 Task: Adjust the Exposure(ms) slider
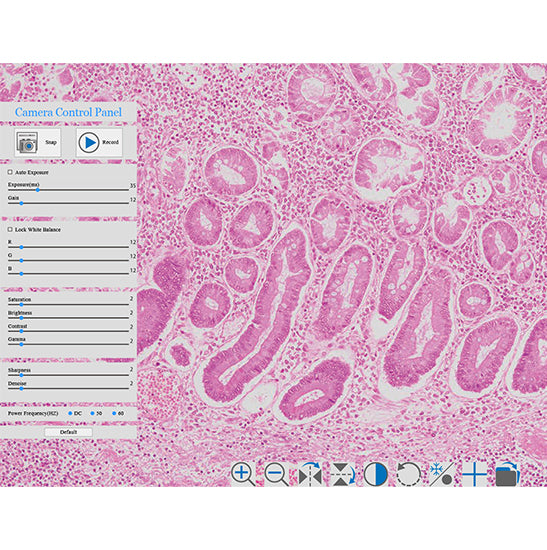coord(68,190)
